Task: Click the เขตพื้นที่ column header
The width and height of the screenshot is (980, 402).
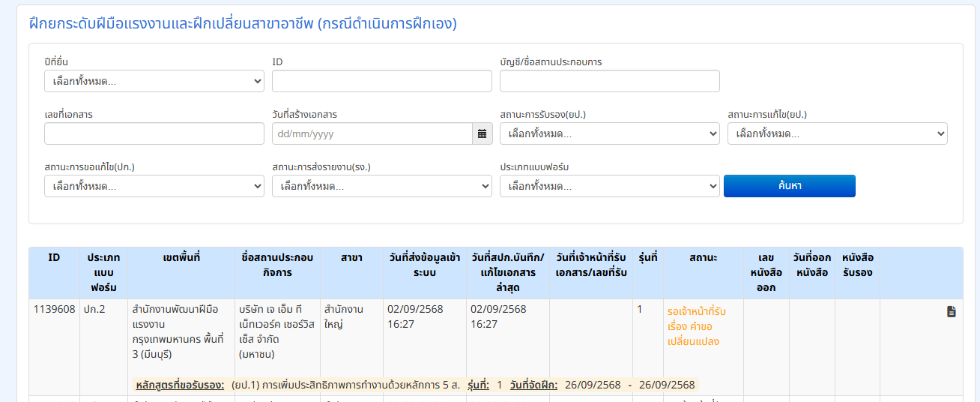Action: pyautogui.click(x=181, y=257)
